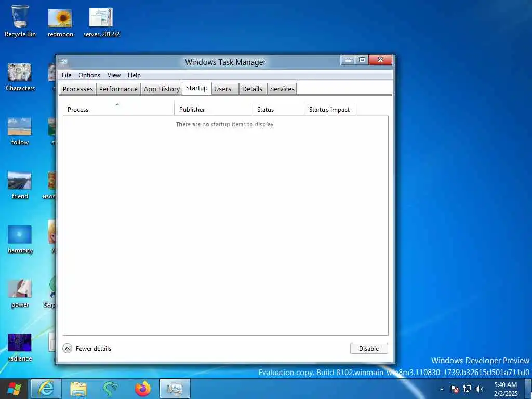The height and width of the screenshot is (399, 532).
Task: Sort by Status column header
Action: [278, 108]
